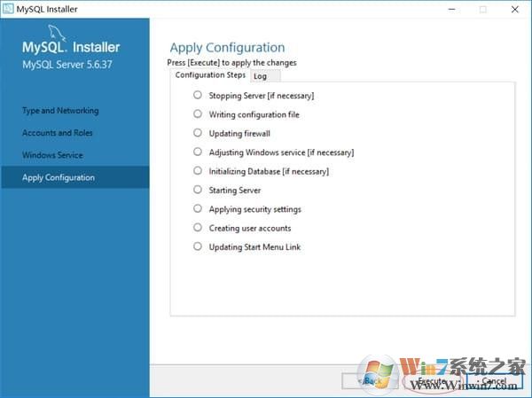The image size is (532, 398).
Task: Click the Updating Start Menu Link indicator
Action: click(x=198, y=247)
